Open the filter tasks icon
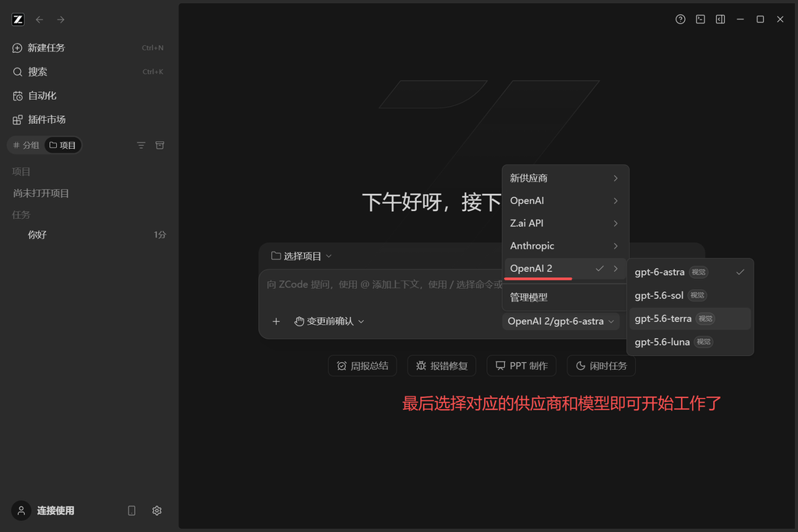Image resolution: width=798 pixels, height=532 pixels. click(141, 146)
